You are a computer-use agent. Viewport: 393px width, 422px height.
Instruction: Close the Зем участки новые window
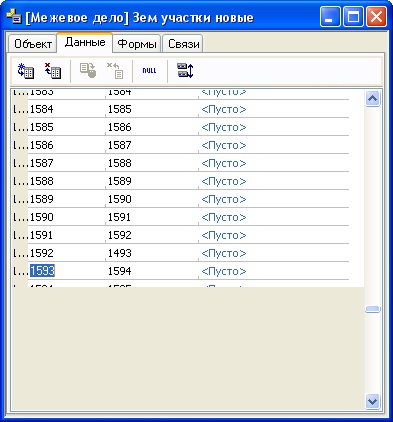point(377,17)
